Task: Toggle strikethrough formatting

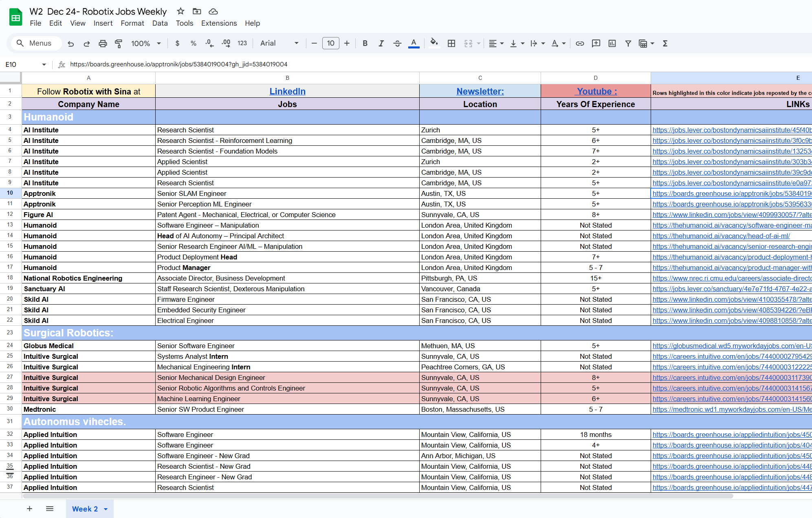Action: point(397,44)
